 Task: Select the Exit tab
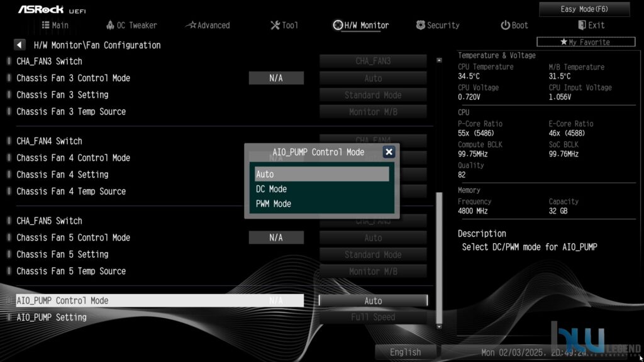[x=591, y=25]
